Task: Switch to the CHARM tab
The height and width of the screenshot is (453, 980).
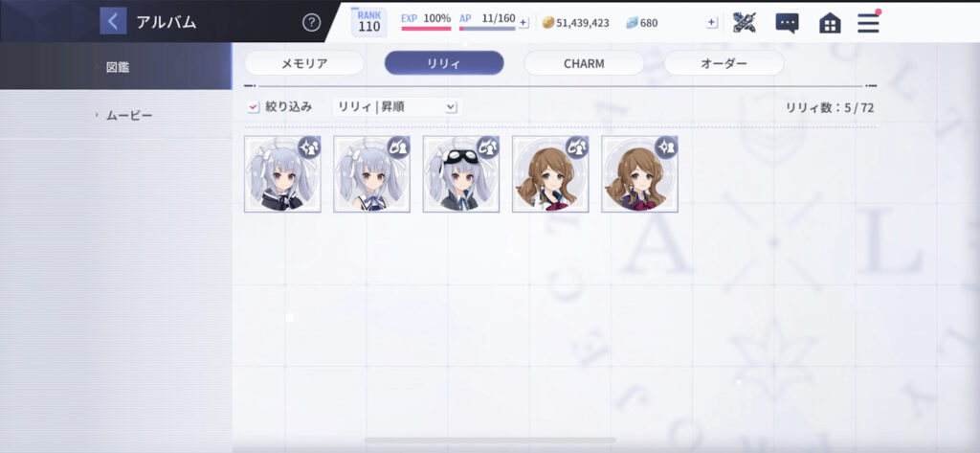Action: (x=584, y=63)
